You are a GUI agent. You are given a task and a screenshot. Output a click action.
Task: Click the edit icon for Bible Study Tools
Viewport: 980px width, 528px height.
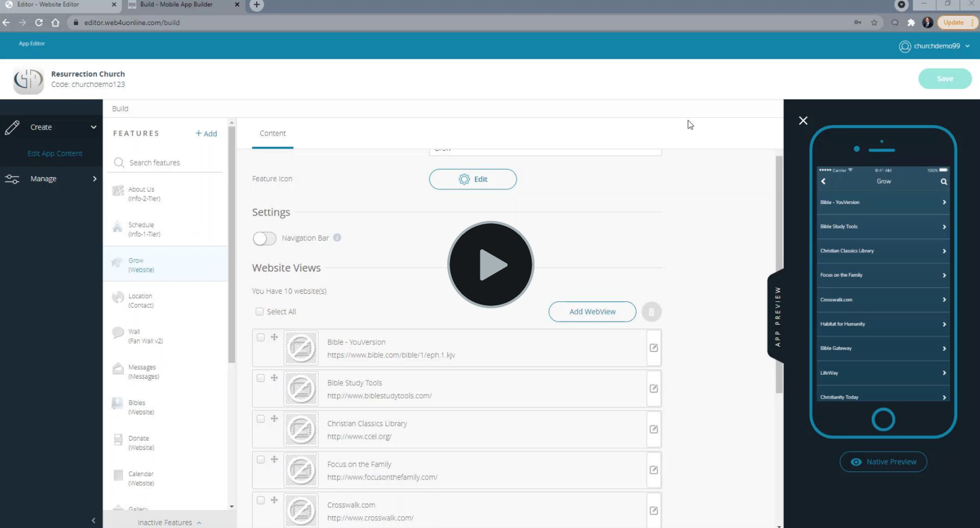[x=654, y=389]
